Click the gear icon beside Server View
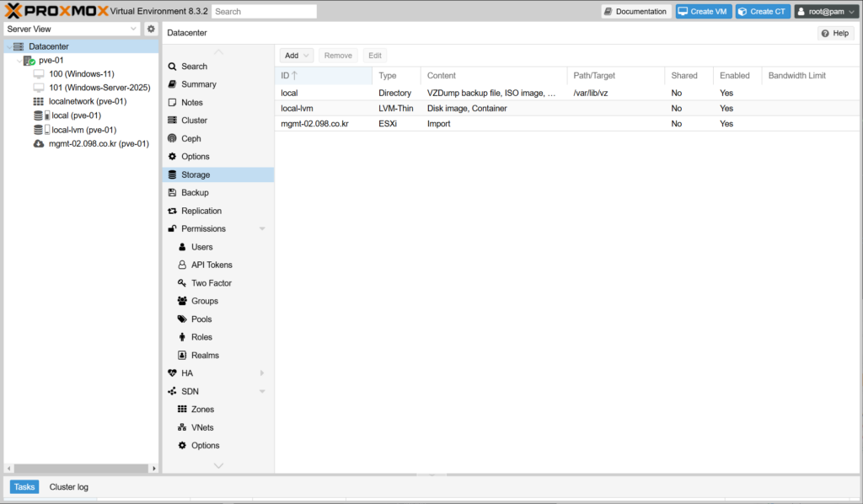Screen dimensions: 863x504 [x=151, y=29]
